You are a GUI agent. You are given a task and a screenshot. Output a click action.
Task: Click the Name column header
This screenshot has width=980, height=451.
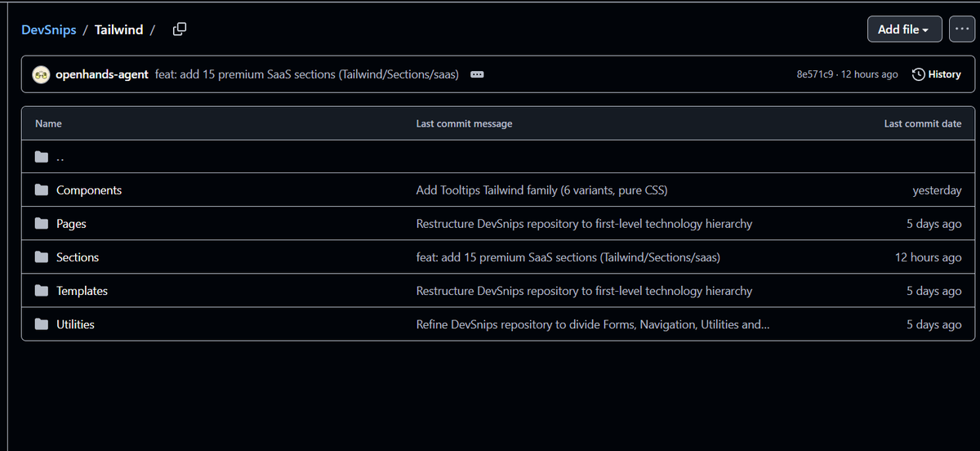pyautogui.click(x=48, y=123)
